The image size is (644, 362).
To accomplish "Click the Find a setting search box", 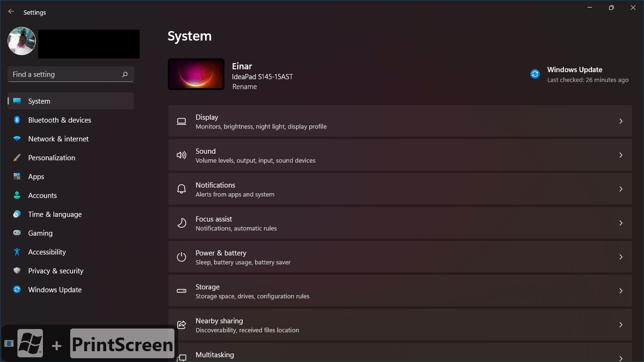I will tap(71, 74).
